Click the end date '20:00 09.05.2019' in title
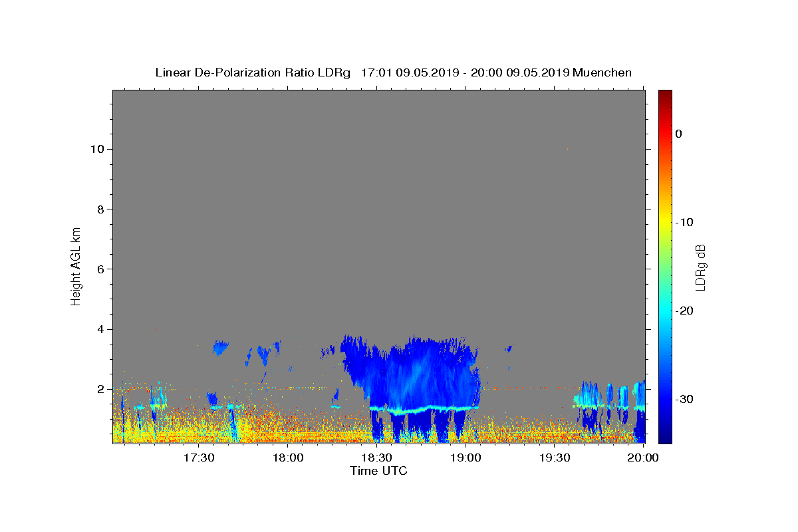 click(519, 72)
